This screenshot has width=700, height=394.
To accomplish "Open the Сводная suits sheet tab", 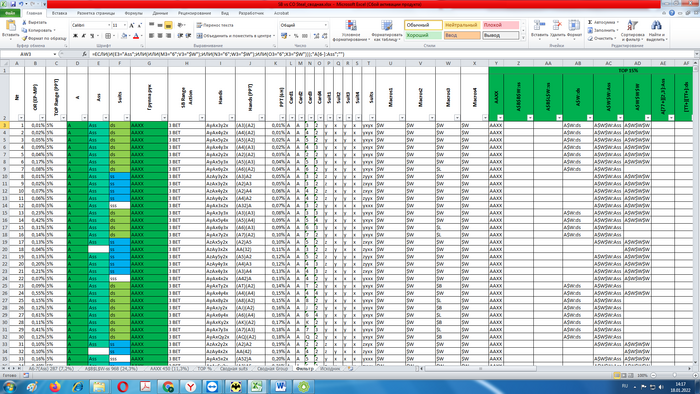I will [x=233, y=369].
